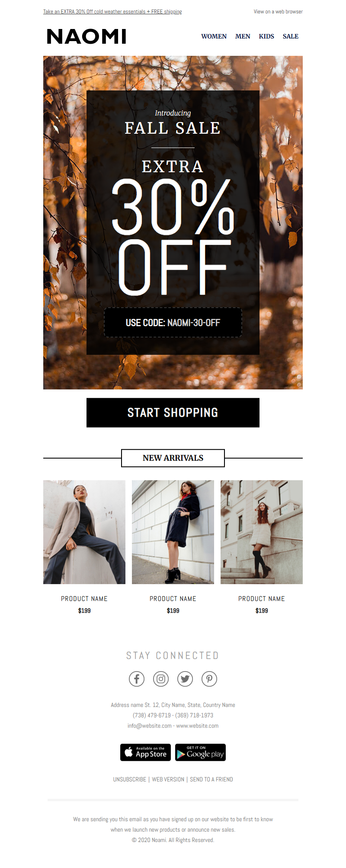Open the WOMEN navigation item

(214, 36)
